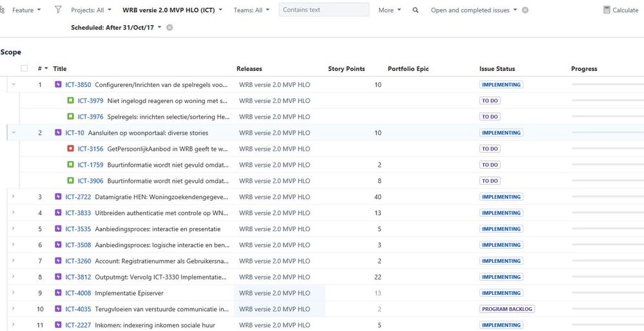Open issue link ICT-2227
Image resolution: width=644 pixels, height=331 pixels.
(78, 325)
